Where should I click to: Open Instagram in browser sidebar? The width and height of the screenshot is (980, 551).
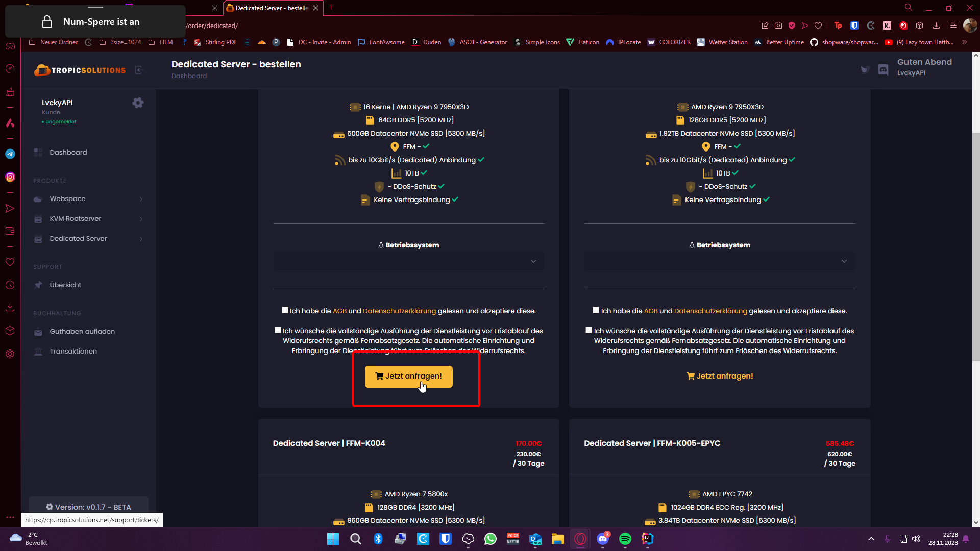click(10, 177)
